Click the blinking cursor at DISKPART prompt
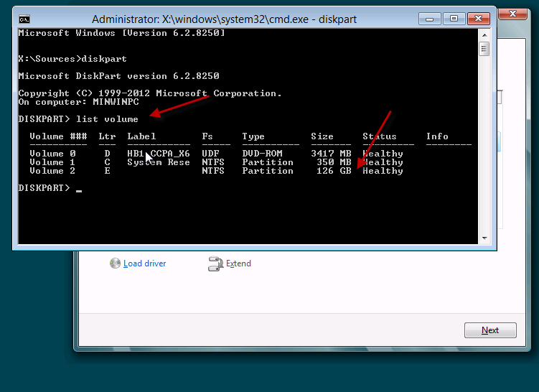This screenshot has width=539, height=392. 79,190
